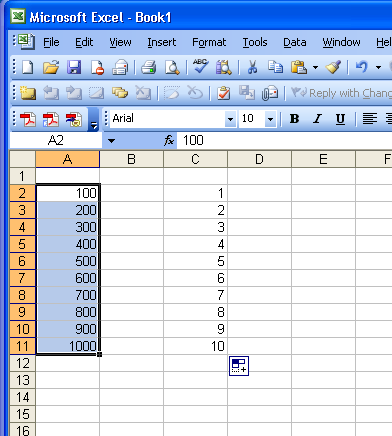Open Auto Fill Options smart tag
Screen dimensions: 392x436
click(239, 366)
